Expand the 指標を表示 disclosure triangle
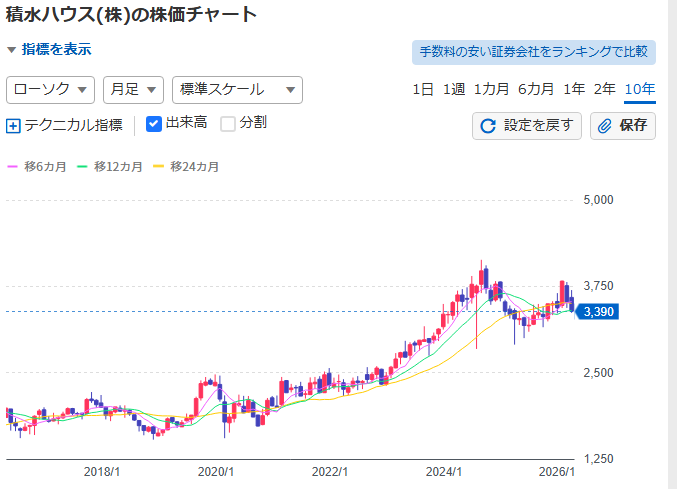 (11, 49)
